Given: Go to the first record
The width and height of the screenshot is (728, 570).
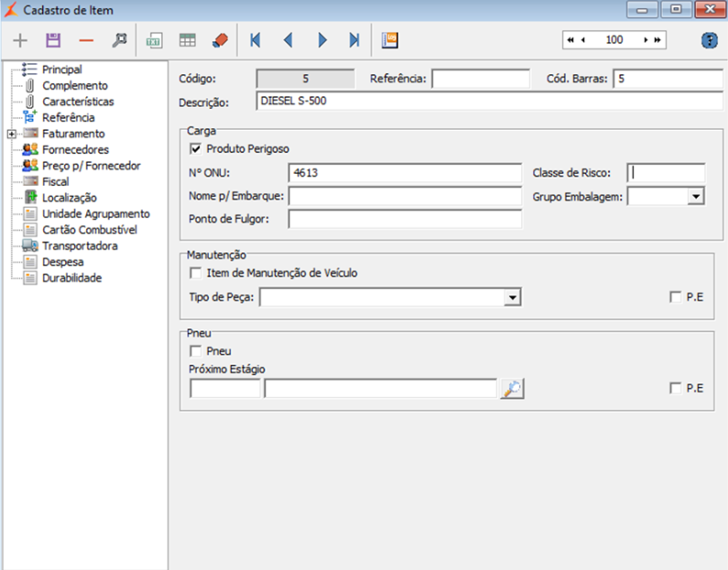Looking at the screenshot, I should coord(255,40).
